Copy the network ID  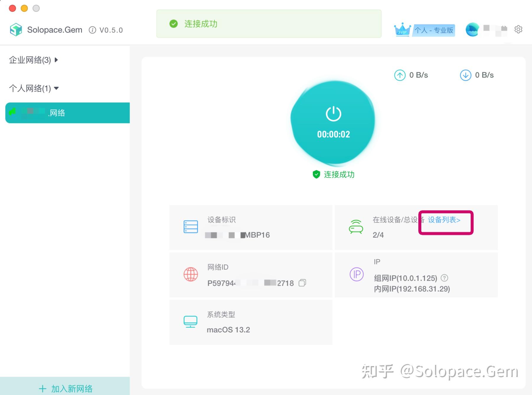click(302, 283)
